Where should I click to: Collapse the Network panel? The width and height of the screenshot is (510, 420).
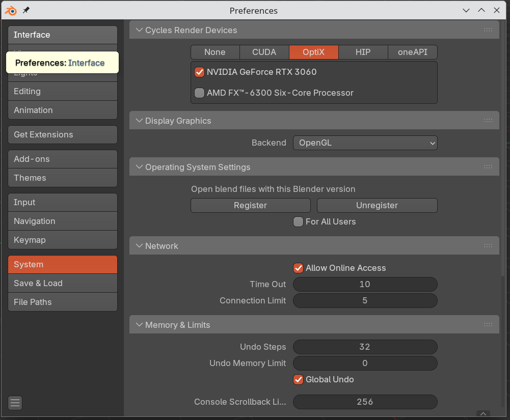point(139,246)
